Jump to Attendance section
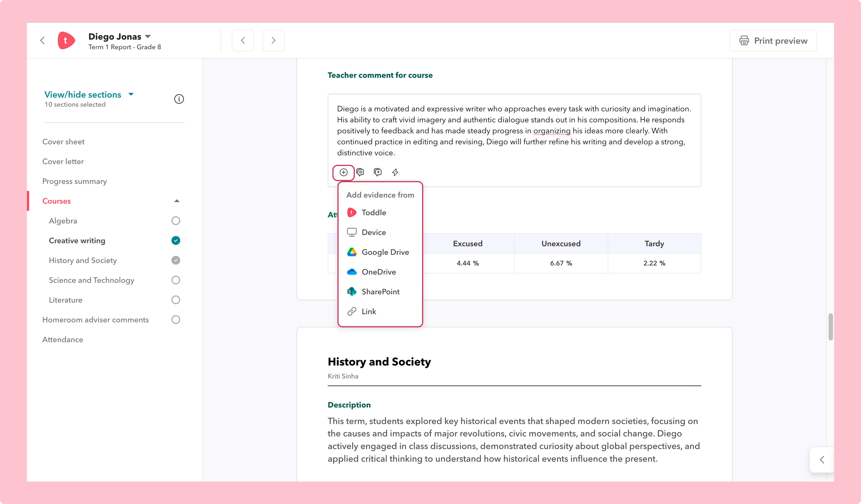 point(63,340)
